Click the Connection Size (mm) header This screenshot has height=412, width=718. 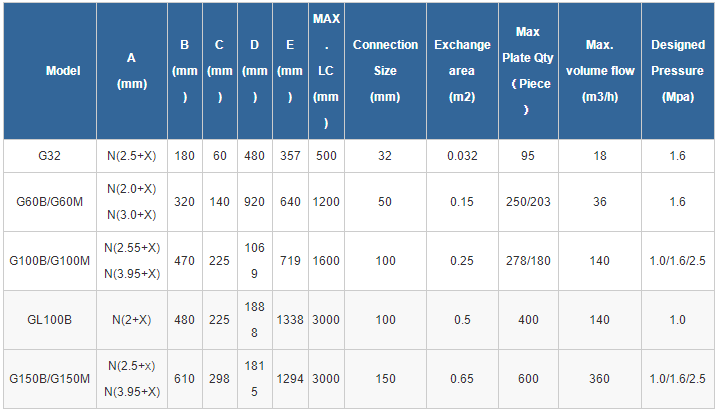click(385, 71)
